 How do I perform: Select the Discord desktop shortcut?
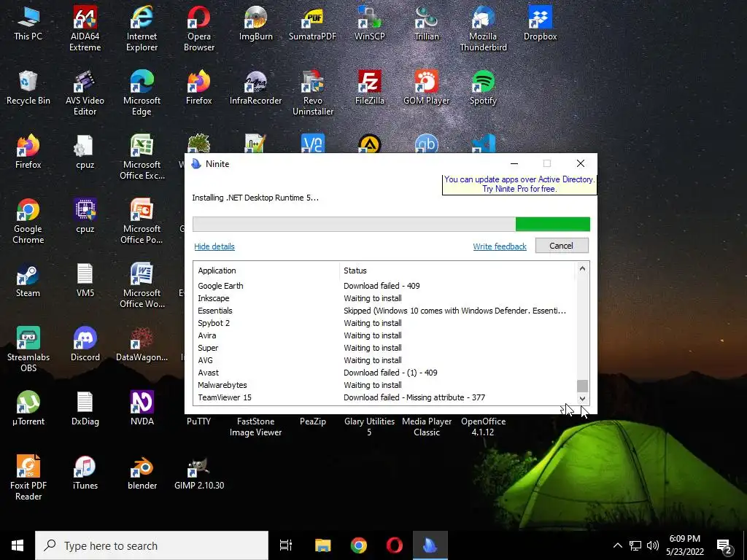tap(85, 345)
